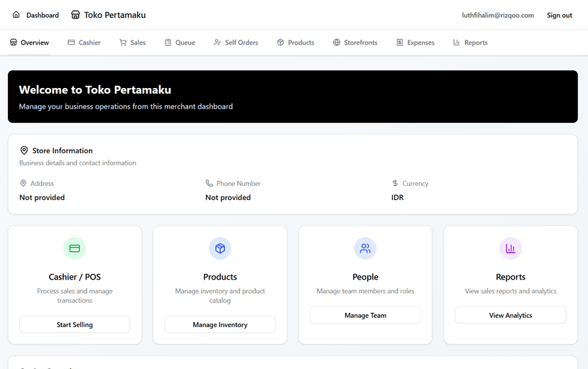Click the Address pin icon
The image size is (588, 369).
pos(23,183)
